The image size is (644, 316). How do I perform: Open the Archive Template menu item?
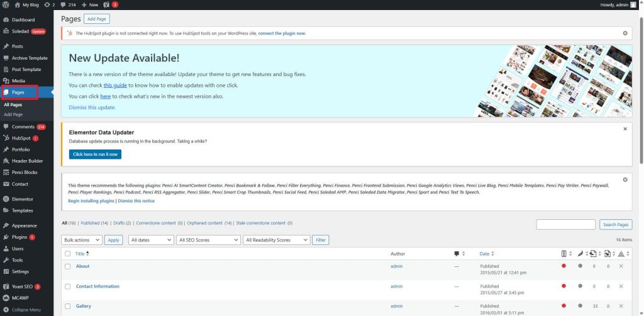tap(30, 58)
